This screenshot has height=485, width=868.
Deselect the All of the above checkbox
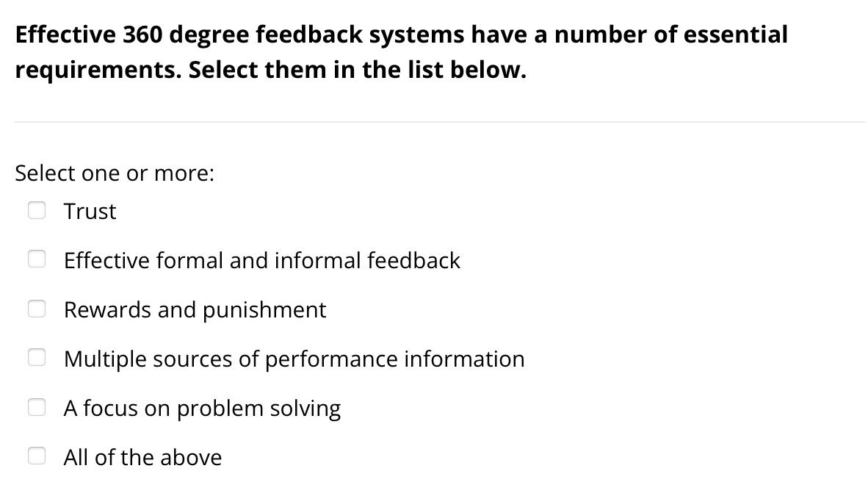37,455
